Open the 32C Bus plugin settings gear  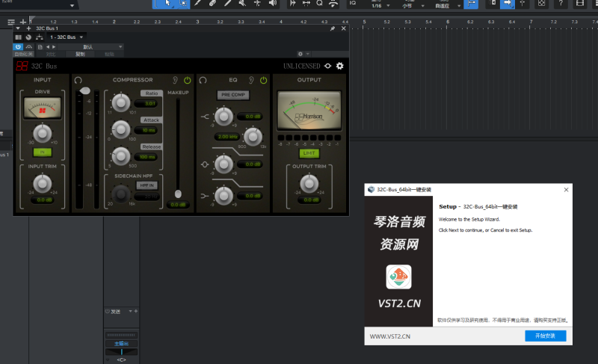[340, 66]
